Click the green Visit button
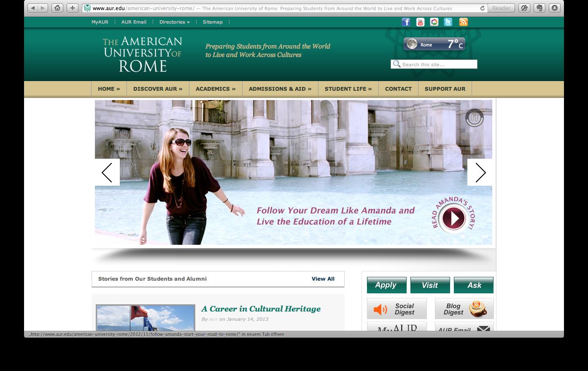Viewport: 588px width, 371px height. 430,285
